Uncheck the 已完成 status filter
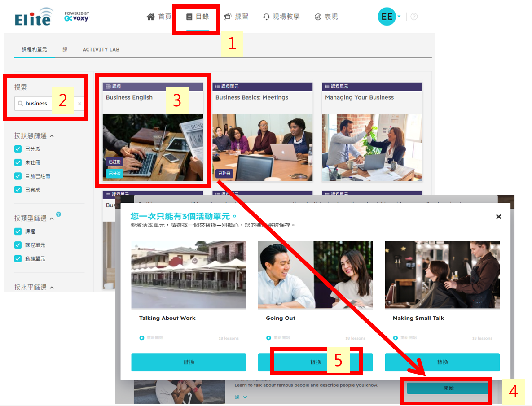Image resolution: width=532 pixels, height=406 pixels. 18,189
